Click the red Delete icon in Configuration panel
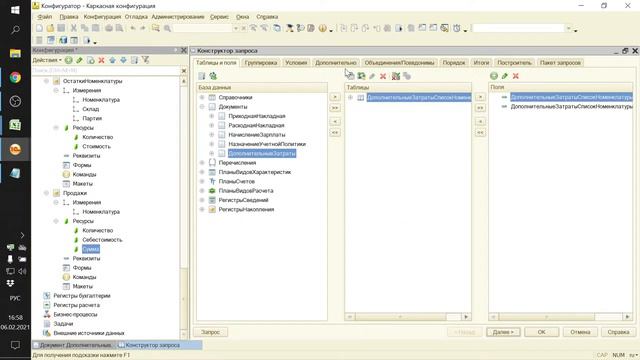Image resolution: width=640 pixels, height=360 pixels. click(101, 60)
